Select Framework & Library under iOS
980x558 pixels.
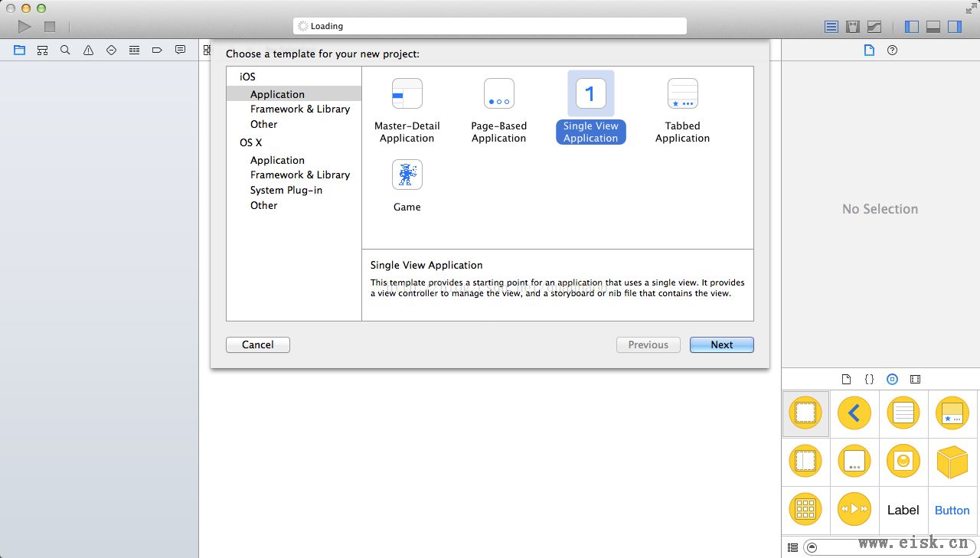[300, 109]
